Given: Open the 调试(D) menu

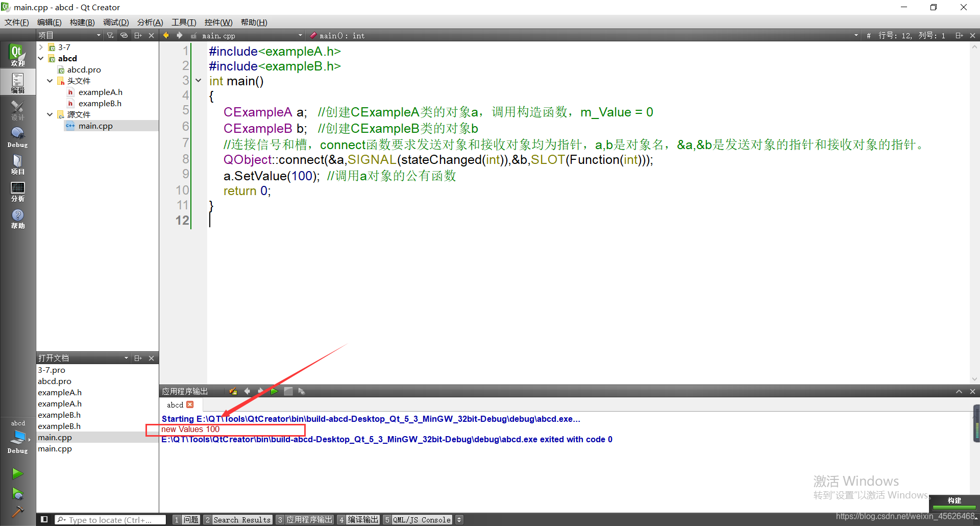Looking at the screenshot, I should (x=116, y=22).
